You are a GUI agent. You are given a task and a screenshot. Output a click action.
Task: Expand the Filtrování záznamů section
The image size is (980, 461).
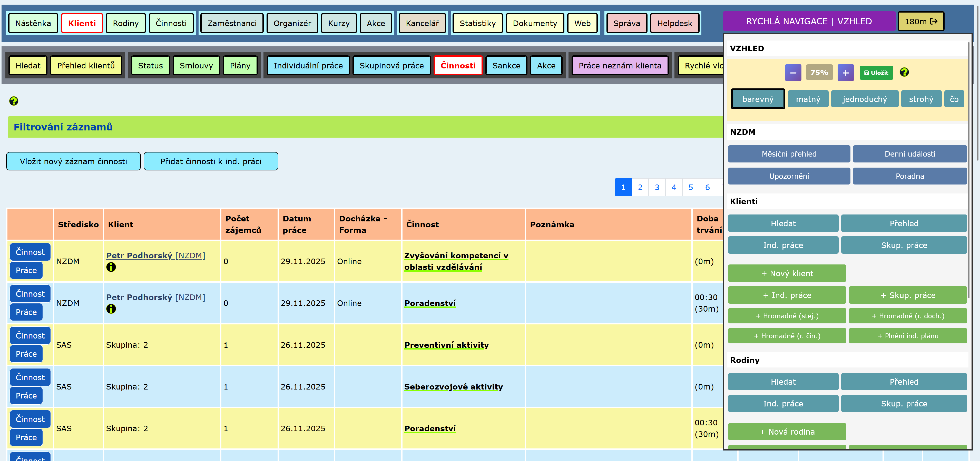[x=63, y=127]
